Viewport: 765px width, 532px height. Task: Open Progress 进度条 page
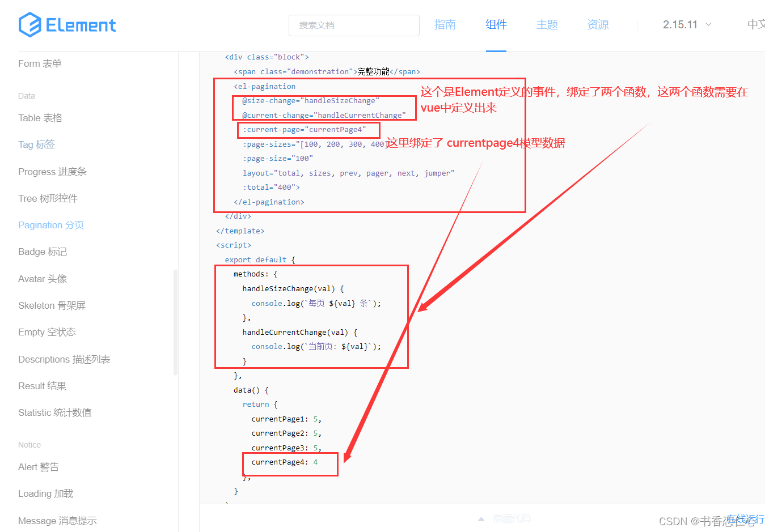click(52, 172)
